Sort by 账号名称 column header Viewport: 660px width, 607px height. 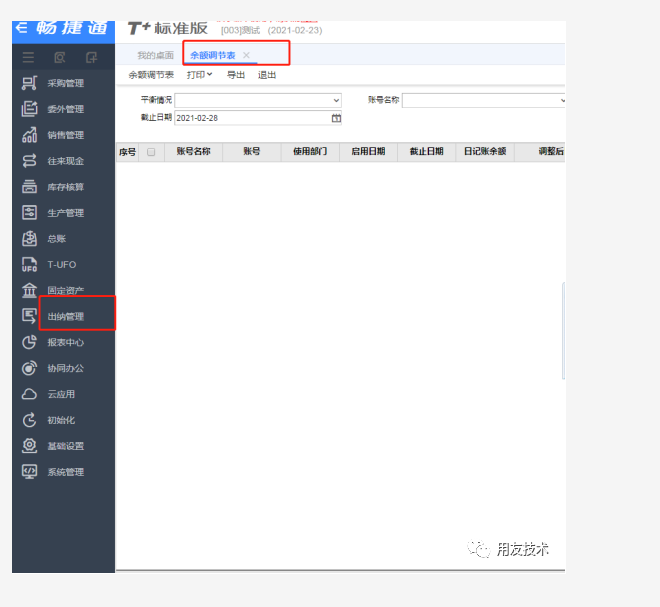(194, 152)
